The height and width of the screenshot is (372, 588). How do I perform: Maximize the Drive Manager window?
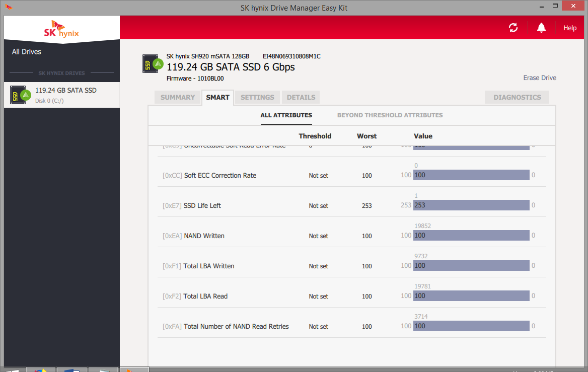tap(555, 6)
